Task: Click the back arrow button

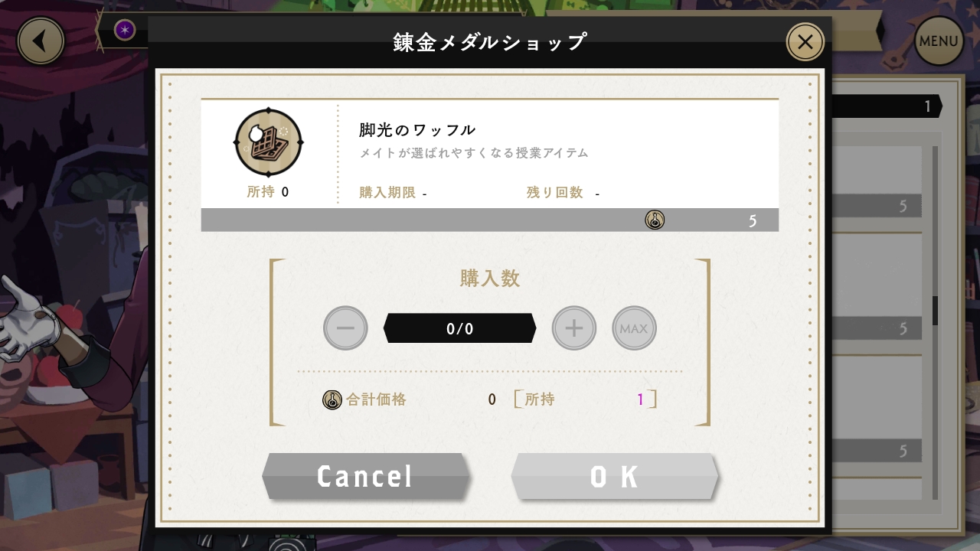Action: 41,41
